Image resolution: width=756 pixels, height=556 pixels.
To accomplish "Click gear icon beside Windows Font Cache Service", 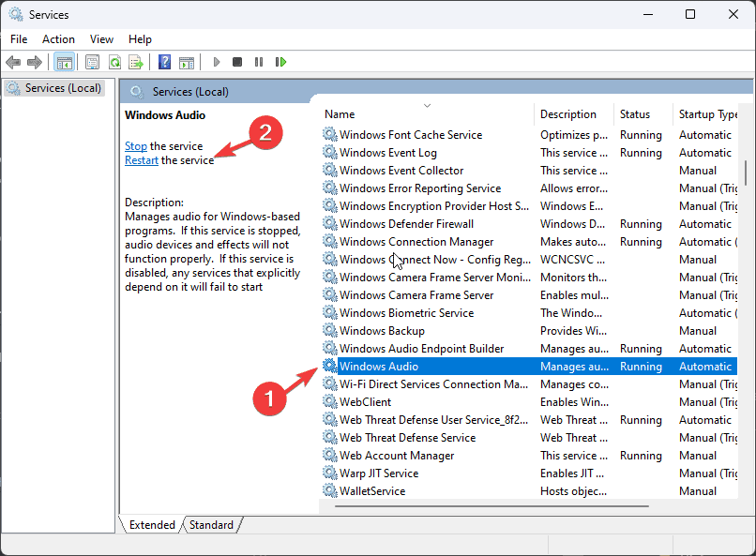I will pyautogui.click(x=330, y=134).
